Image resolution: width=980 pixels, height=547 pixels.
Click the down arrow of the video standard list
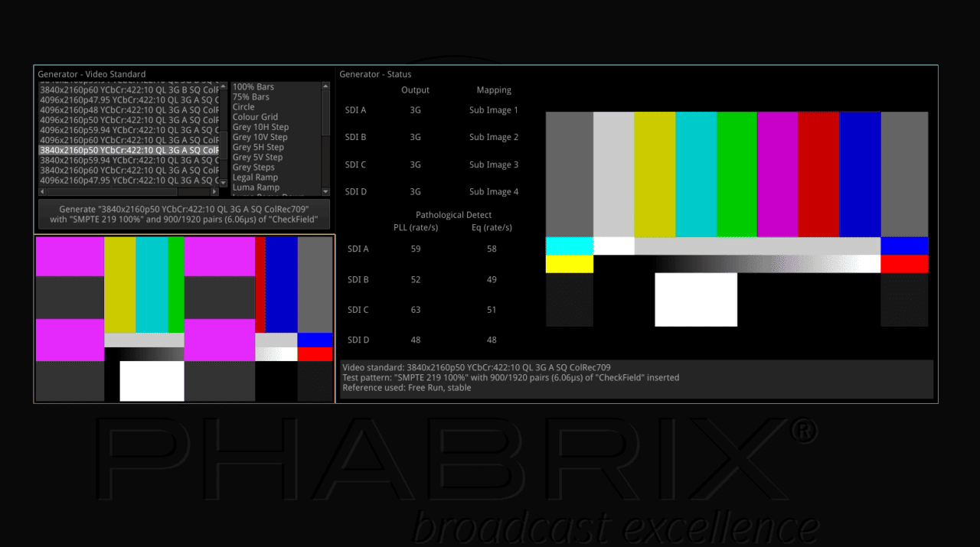224,181
